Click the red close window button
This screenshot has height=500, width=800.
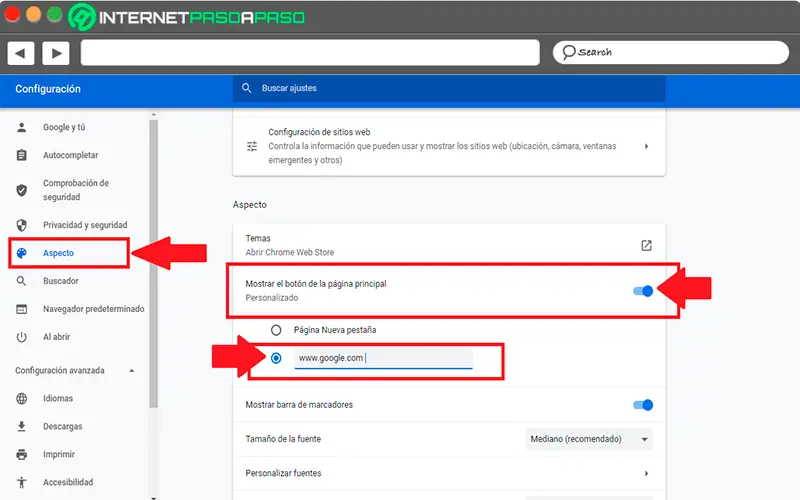[12, 14]
